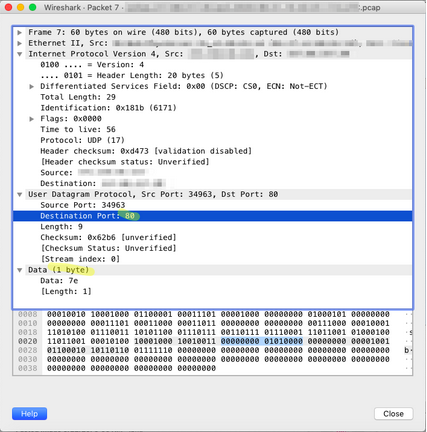Viewport: 427px width, 432px height.
Task: Click the green zoom window button
Action: pyautogui.click(x=32, y=7)
